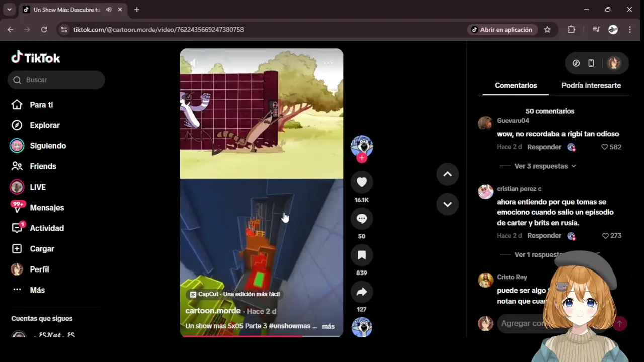The width and height of the screenshot is (644, 362).
Task: Click CapCut Una edición más fácil tag
Action: [234, 294]
